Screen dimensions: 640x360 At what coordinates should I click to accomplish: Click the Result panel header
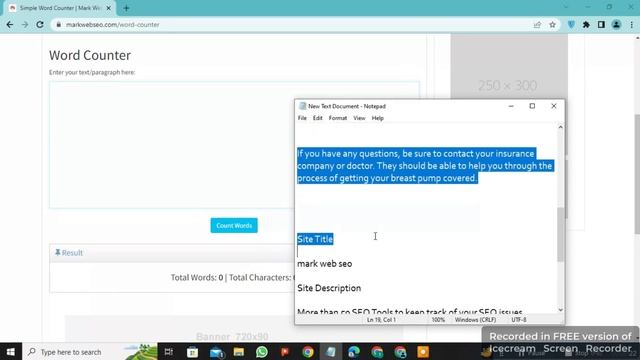[171, 253]
